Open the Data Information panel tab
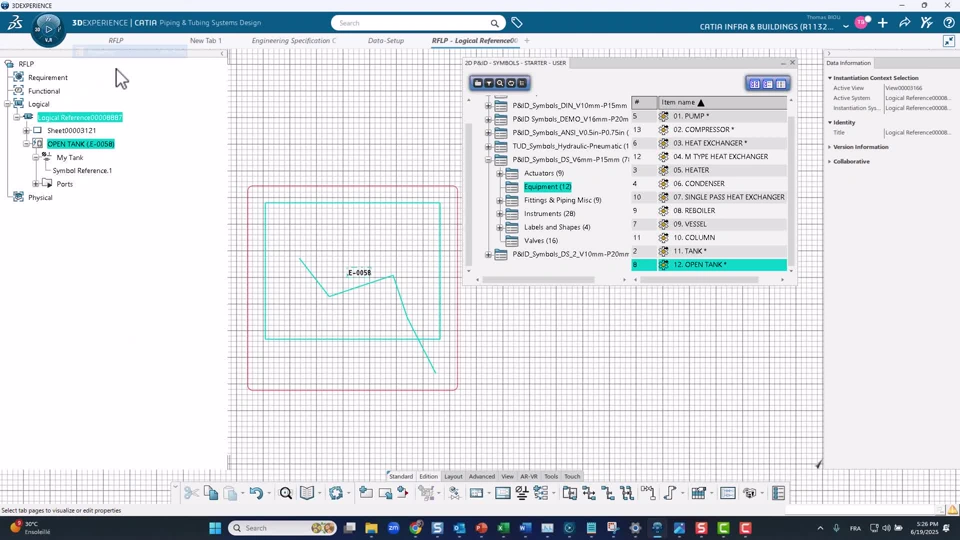The width and height of the screenshot is (960, 540). [849, 63]
